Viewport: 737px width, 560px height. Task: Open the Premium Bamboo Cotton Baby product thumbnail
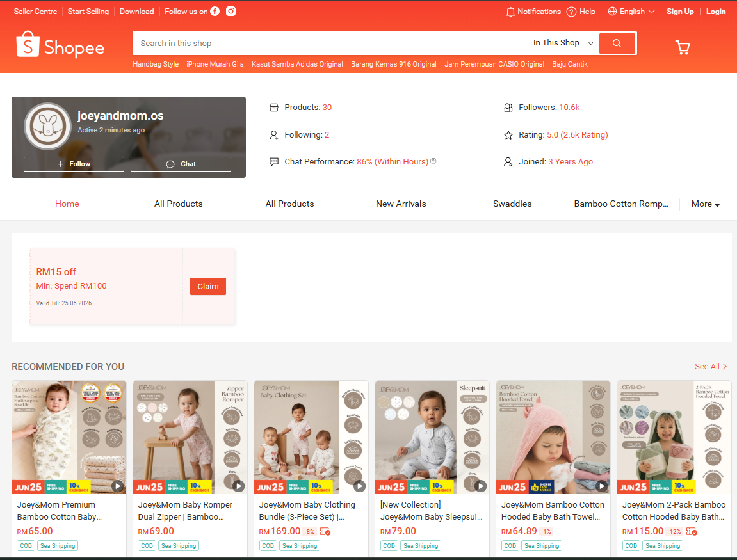69,437
